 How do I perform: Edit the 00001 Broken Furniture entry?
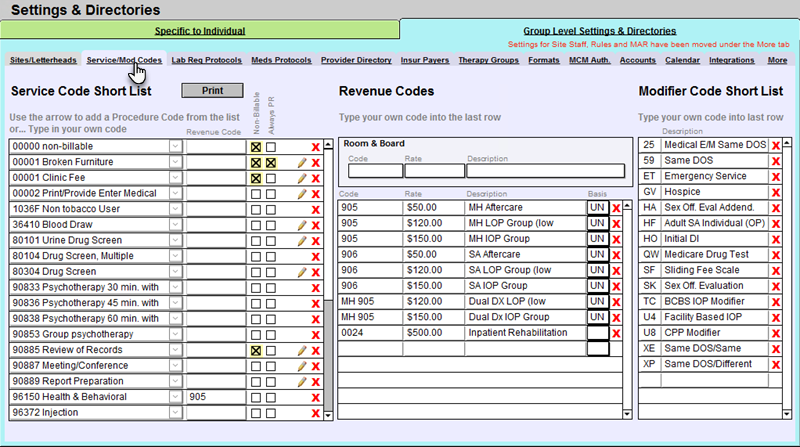(x=301, y=162)
